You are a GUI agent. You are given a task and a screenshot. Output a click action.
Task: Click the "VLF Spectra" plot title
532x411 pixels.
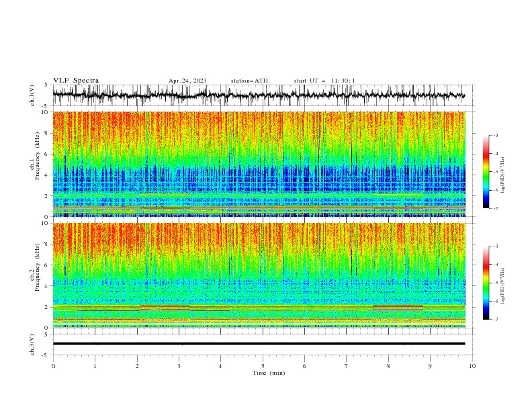pyautogui.click(x=76, y=81)
